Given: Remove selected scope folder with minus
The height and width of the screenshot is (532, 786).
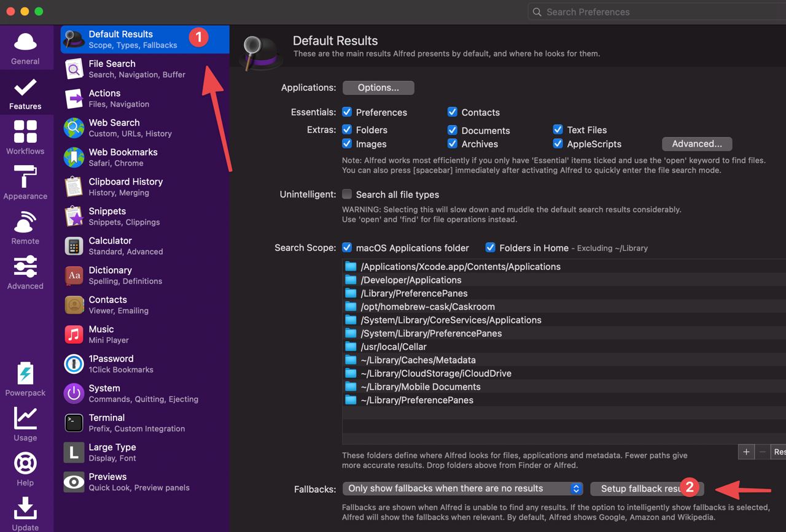Looking at the screenshot, I should [x=762, y=452].
